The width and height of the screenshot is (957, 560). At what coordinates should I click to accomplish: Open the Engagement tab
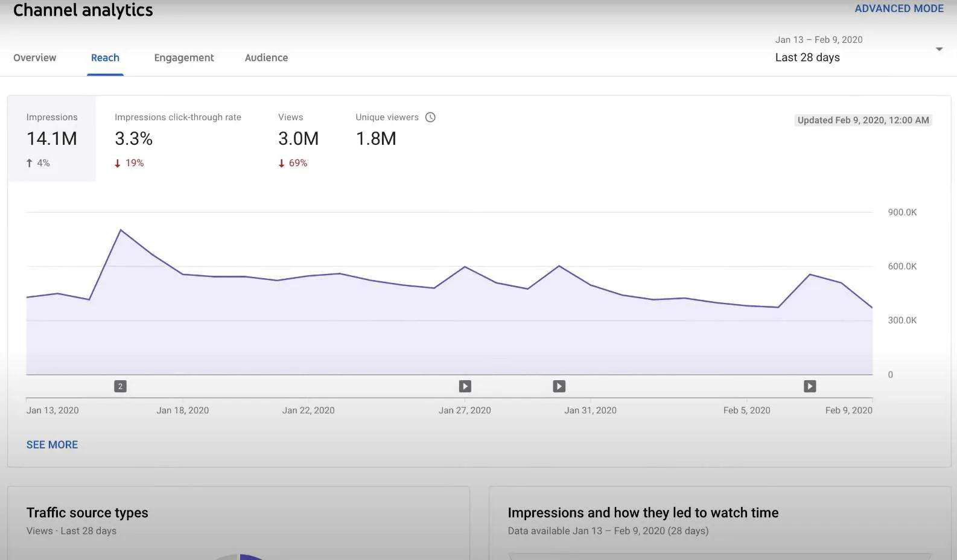pyautogui.click(x=184, y=57)
